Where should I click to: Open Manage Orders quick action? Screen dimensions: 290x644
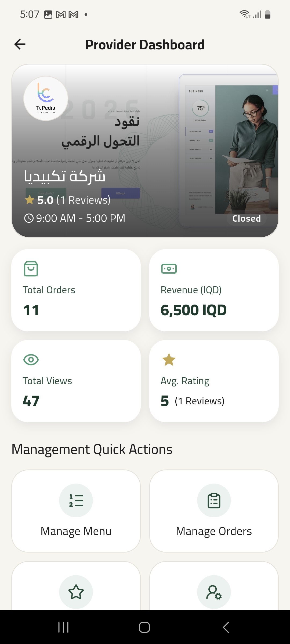point(214,511)
